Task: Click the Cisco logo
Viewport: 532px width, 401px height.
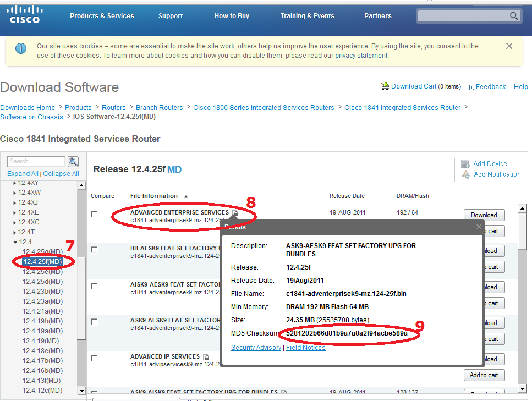Action: 25,15
